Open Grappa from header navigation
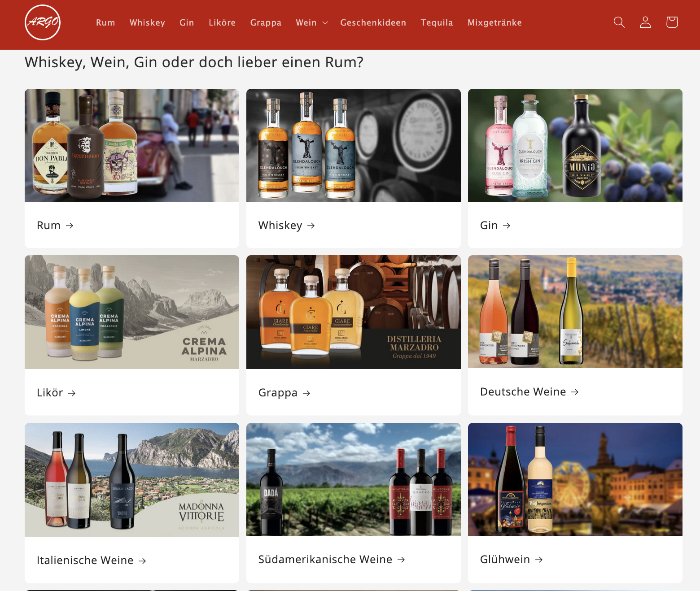This screenshot has height=591, width=700. (266, 23)
